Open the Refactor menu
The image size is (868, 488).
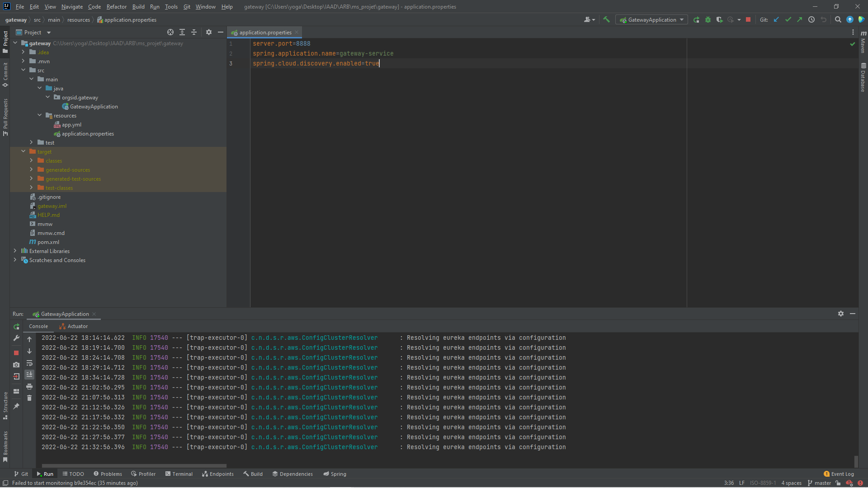(x=116, y=6)
